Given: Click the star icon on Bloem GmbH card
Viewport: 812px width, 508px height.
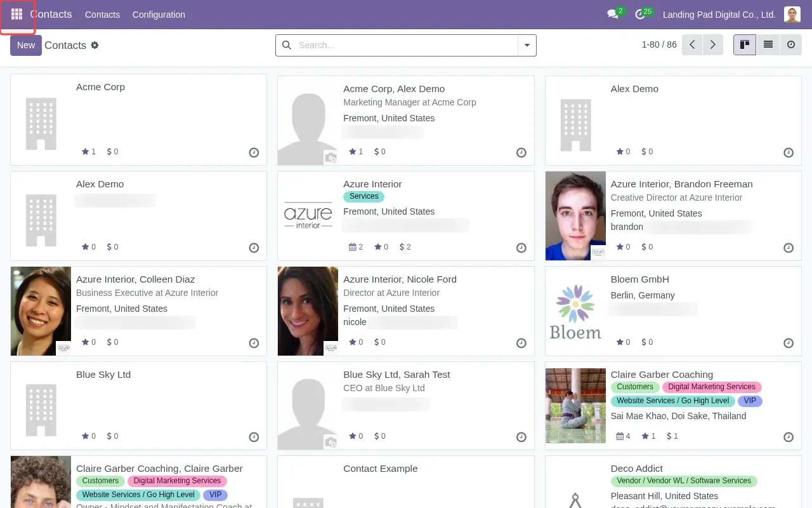Looking at the screenshot, I should click(620, 342).
